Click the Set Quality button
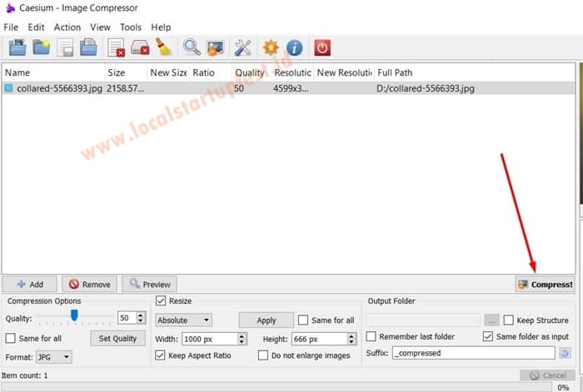This screenshot has height=392, width=583. click(x=117, y=339)
